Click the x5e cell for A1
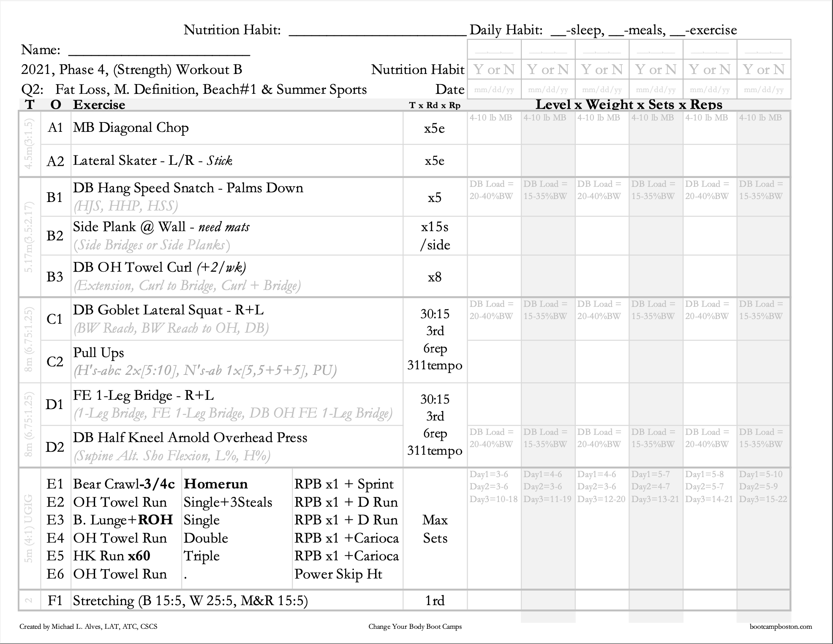This screenshot has height=644, width=833. click(x=435, y=128)
